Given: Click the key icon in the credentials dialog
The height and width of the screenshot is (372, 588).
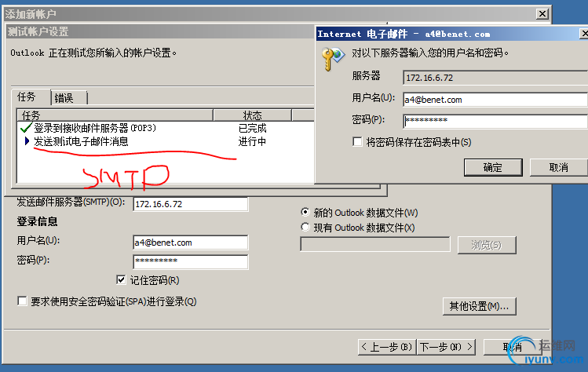Looking at the screenshot, I should 333,59.
